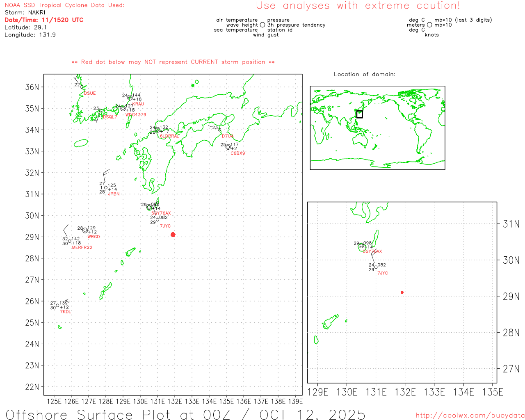Click the 'mb*10 (last 3 digits)' legend text
525x420 pixels.
coord(463,20)
